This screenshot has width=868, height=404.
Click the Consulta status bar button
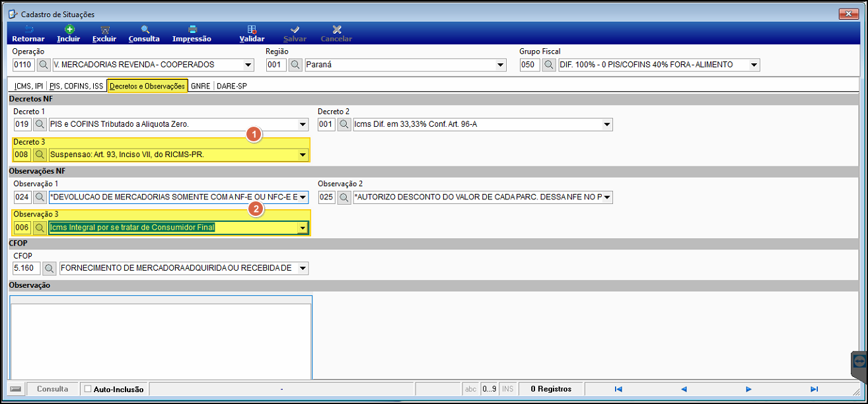click(53, 389)
